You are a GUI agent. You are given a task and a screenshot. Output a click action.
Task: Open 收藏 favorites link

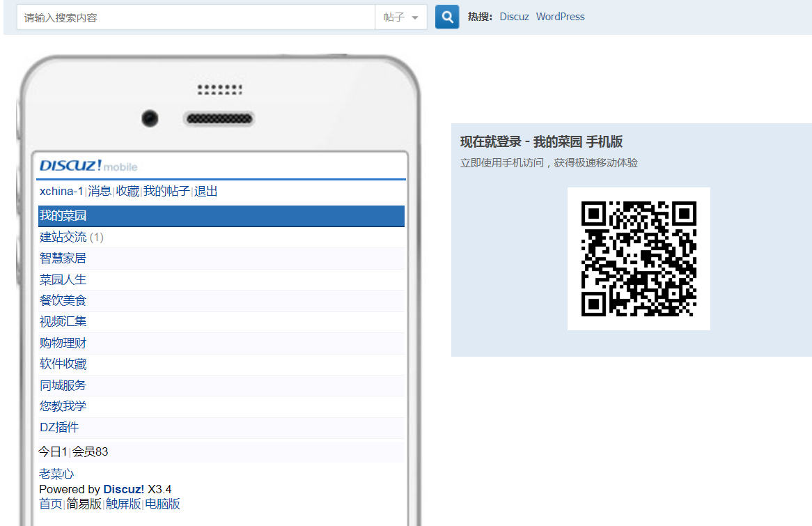(127, 191)
